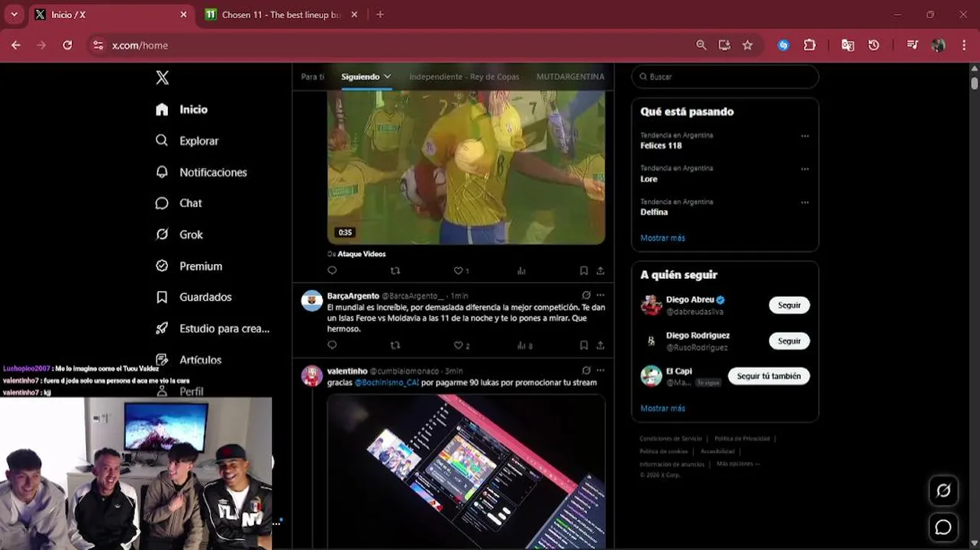Open more options on valentinho post
Screen dimensions: 980x550
pyautogui.click(x=601, y=370)
